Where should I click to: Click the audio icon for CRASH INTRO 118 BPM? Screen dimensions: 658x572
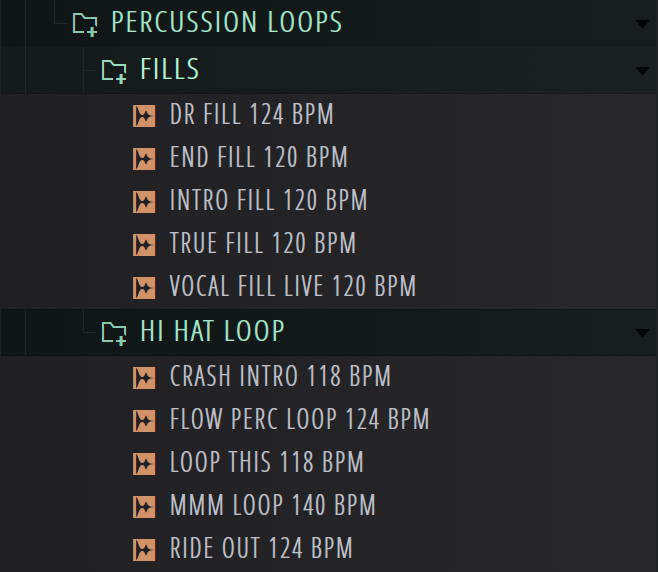(x=144, y=377)
